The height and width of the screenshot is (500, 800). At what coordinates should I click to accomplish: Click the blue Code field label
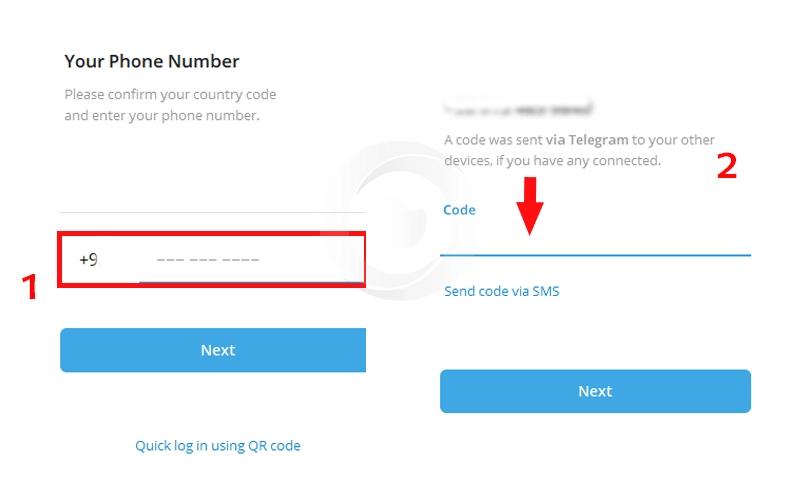(x=459, y=210)
